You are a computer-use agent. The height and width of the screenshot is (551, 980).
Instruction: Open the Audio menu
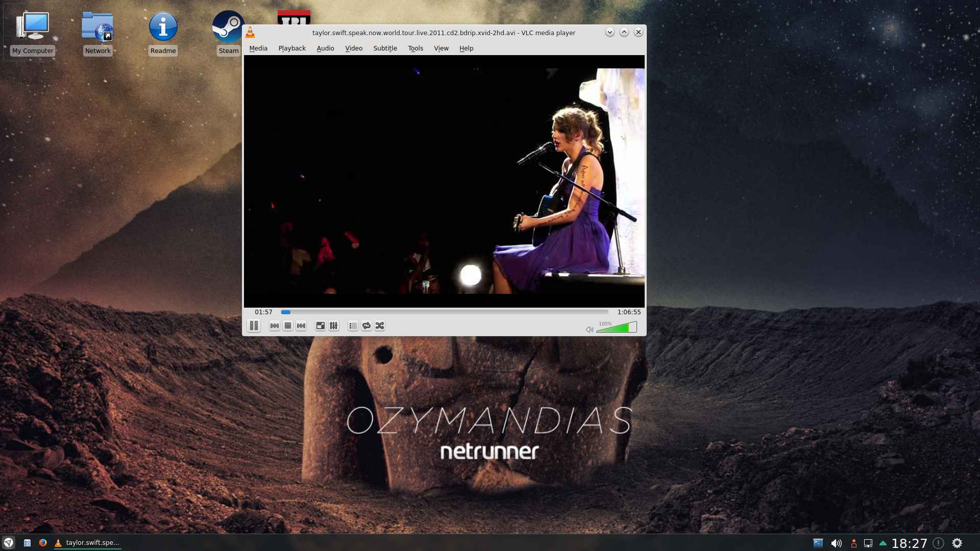[325, 48]
